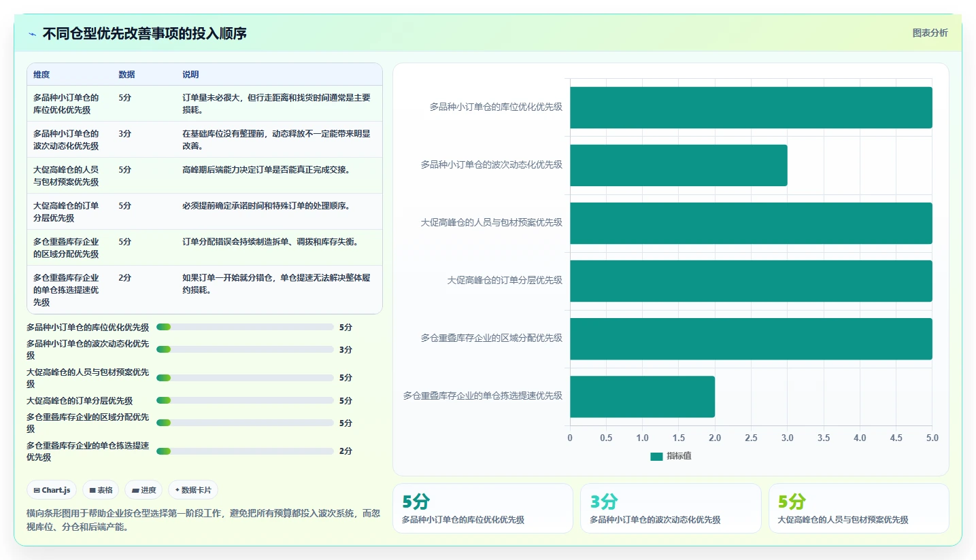Open the 5分 card for 大促高峰仓的人员与包材预案优先级
Viewport: 976px width, 560px height.
point(859,508)
